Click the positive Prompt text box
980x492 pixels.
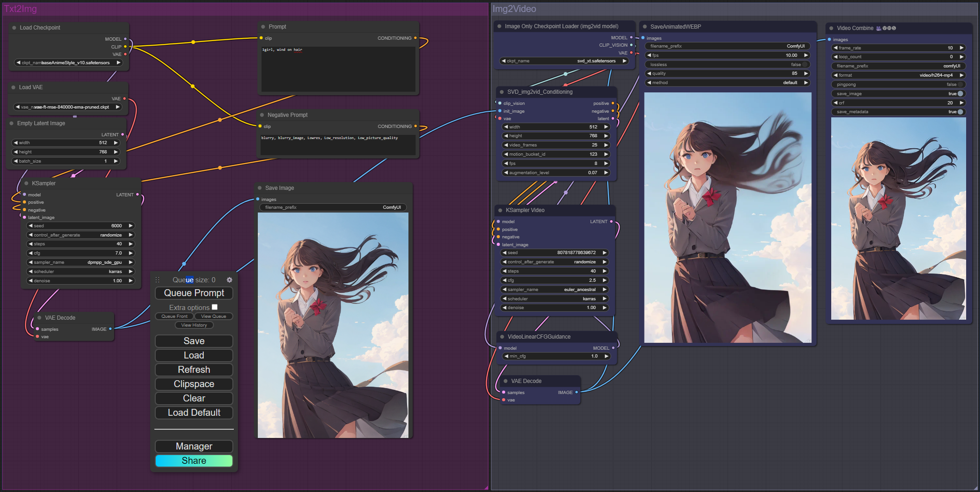338,68
